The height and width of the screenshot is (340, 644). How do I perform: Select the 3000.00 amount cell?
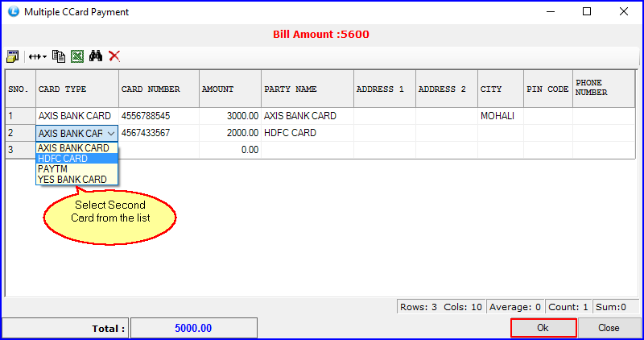(x=230, y=116)
